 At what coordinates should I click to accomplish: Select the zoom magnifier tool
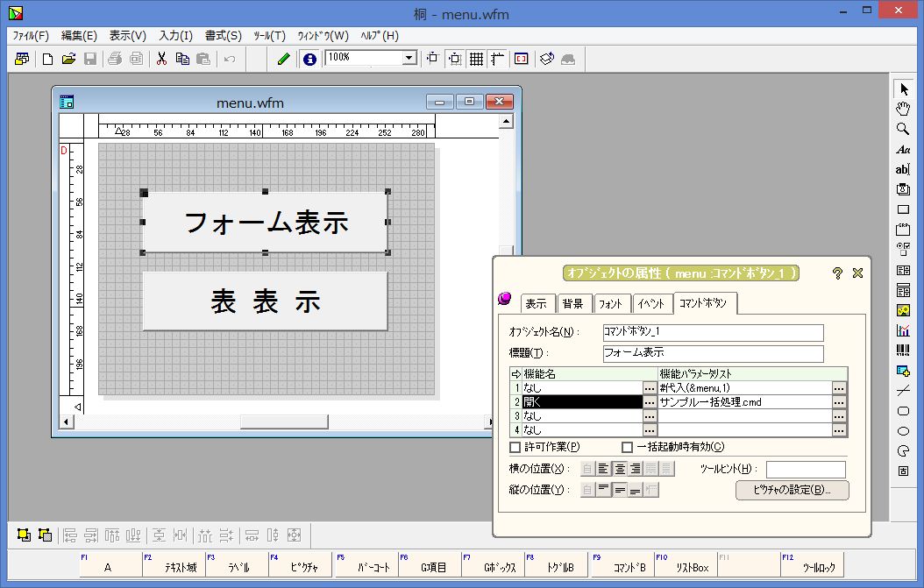[x=905, y=128]
